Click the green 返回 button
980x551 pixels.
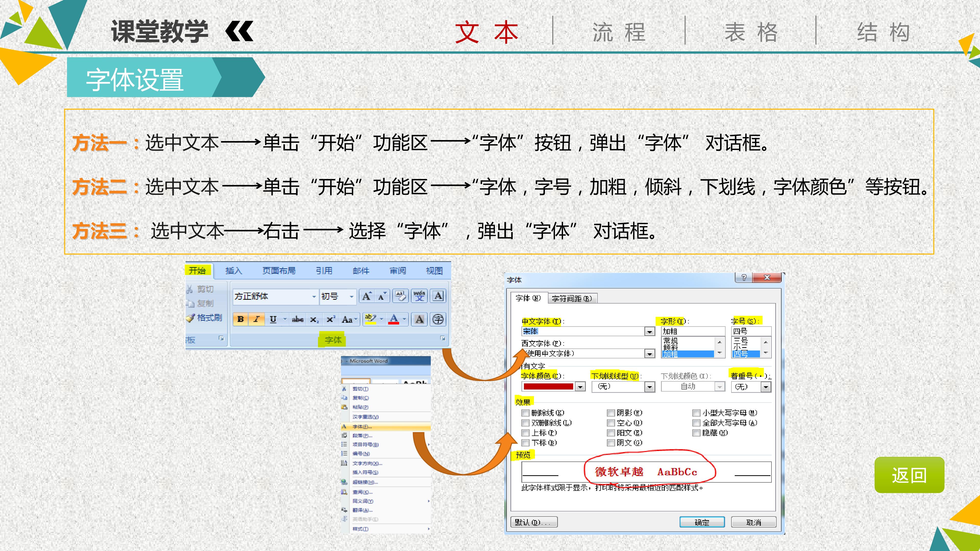[909, 475]
